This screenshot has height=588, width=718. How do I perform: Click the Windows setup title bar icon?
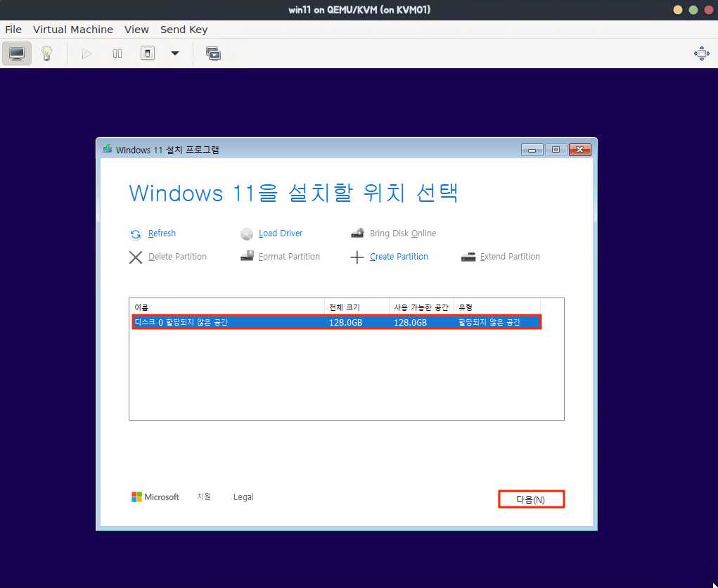click(x=108, y=149)
